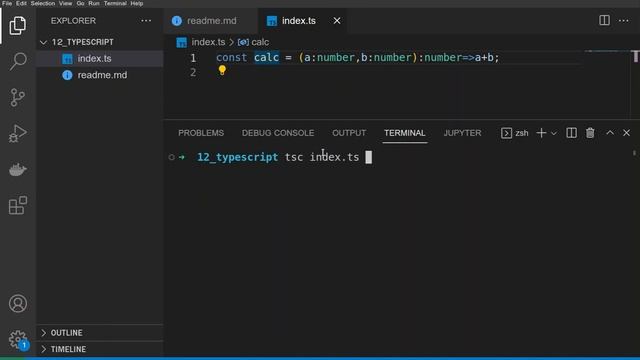Close the terminal panel
640x360 pixels.
pyautogui.click(x=626, y=133)
